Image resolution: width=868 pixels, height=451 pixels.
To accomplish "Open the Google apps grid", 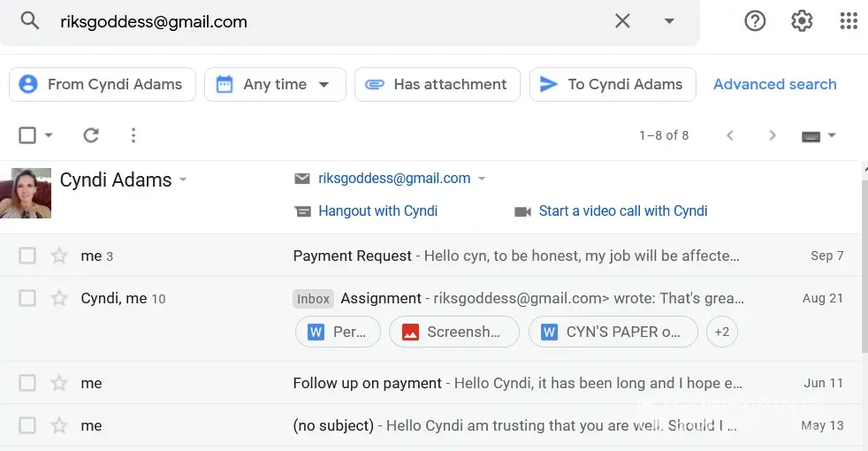I will 849,21.
